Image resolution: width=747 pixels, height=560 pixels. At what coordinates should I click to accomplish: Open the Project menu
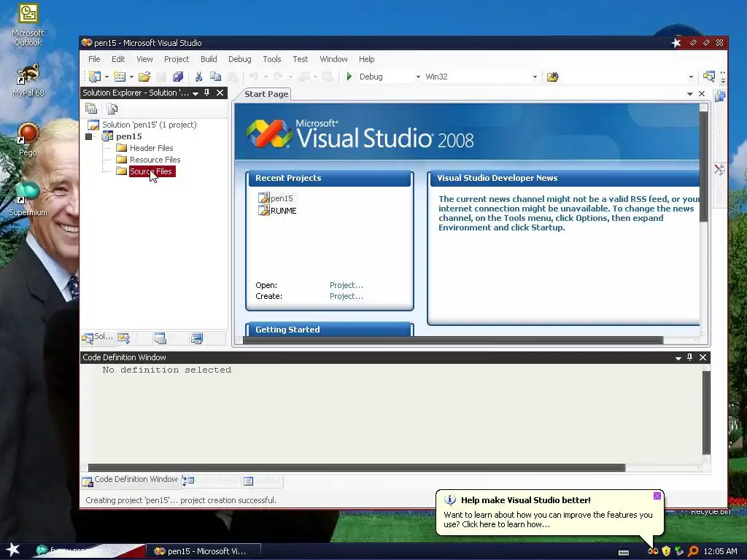coord(177,59)
